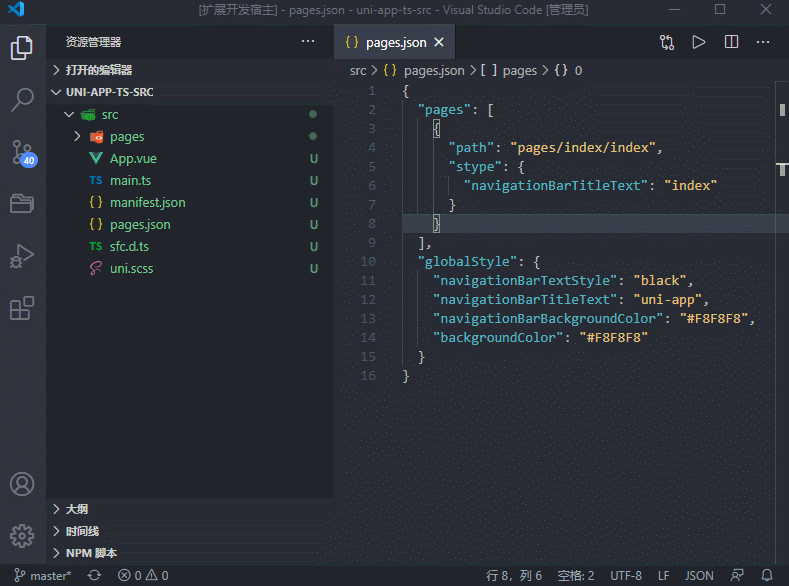Open pages.json in the file tree
The height and width of the screenshot is (586, 789).
(191, 224)
